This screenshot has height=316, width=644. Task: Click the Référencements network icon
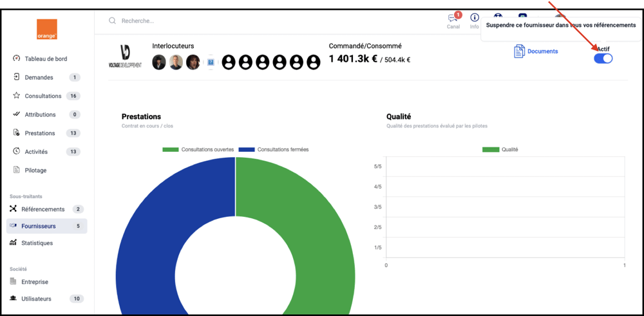point(13,209)
